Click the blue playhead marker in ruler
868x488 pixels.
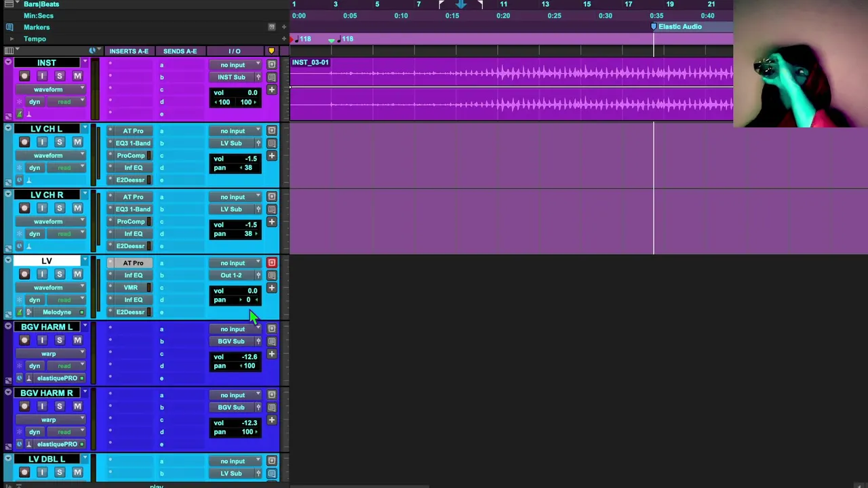[460, 5]
